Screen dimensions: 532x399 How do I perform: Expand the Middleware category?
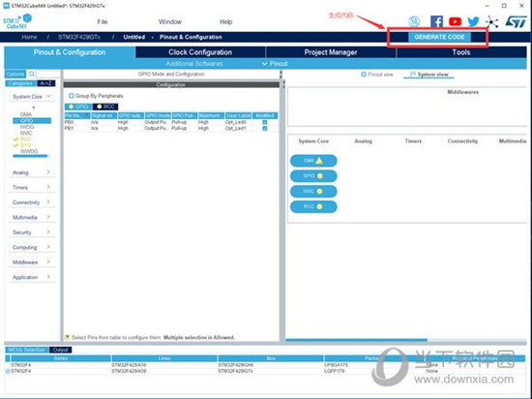click(31, 261)
